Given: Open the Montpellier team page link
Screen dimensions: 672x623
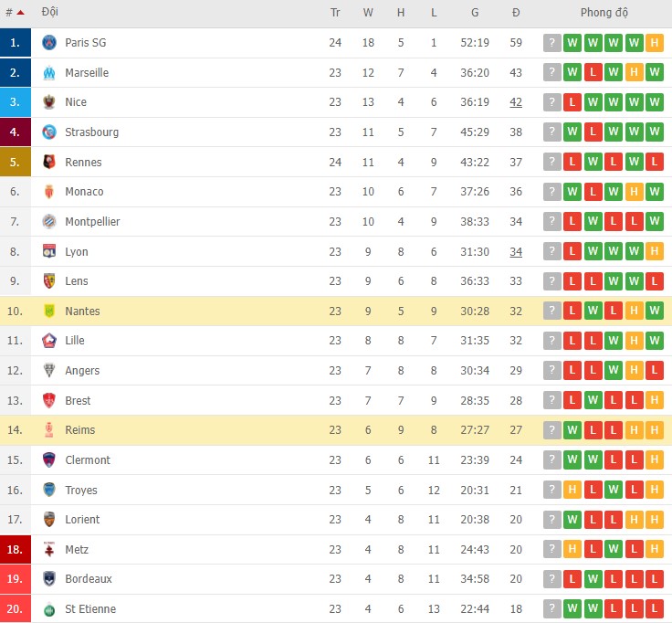Looking at the screenshot, I should (x=92, y=222).
